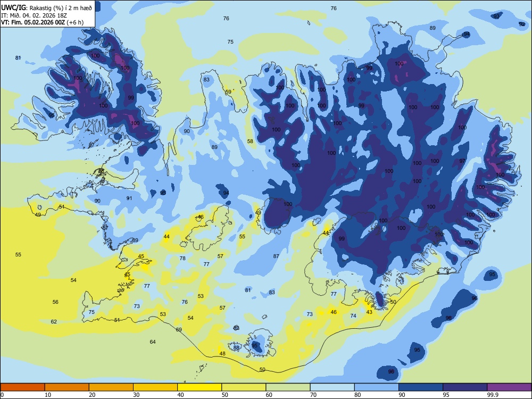Click the '93' humidity value on the map
Screen dimensions: 532x399
(x=496, y=16)
